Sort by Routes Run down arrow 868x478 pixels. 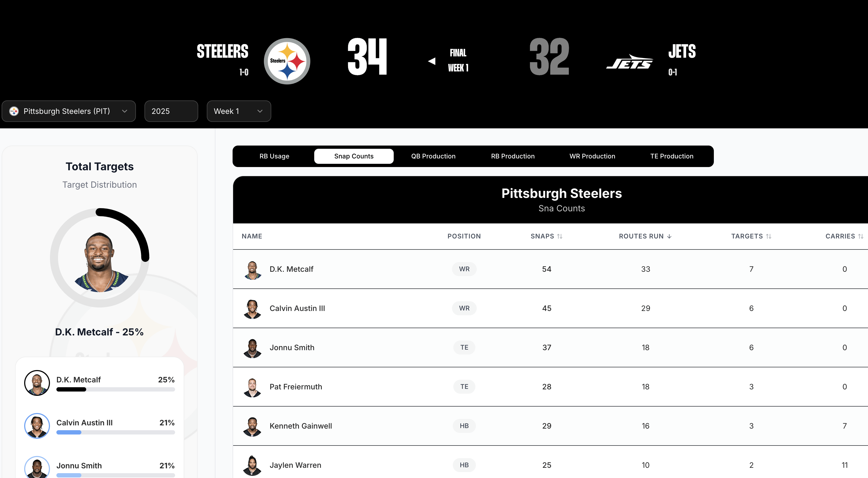669,236
